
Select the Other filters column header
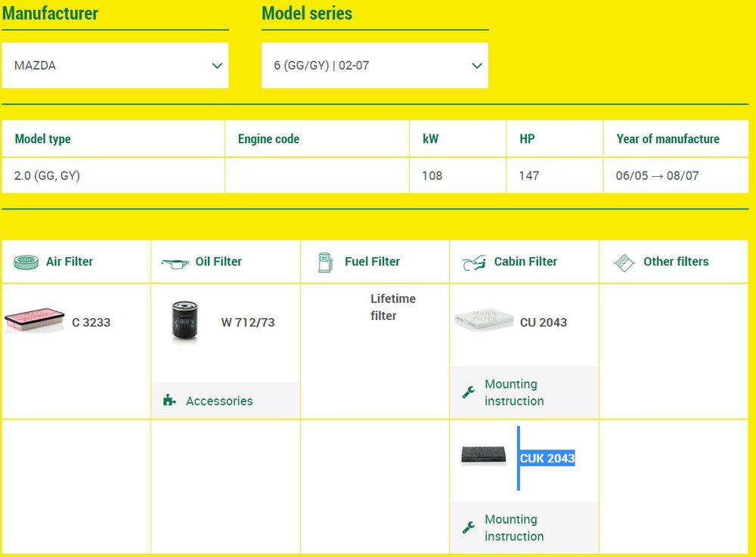click(x=674, y=261)
